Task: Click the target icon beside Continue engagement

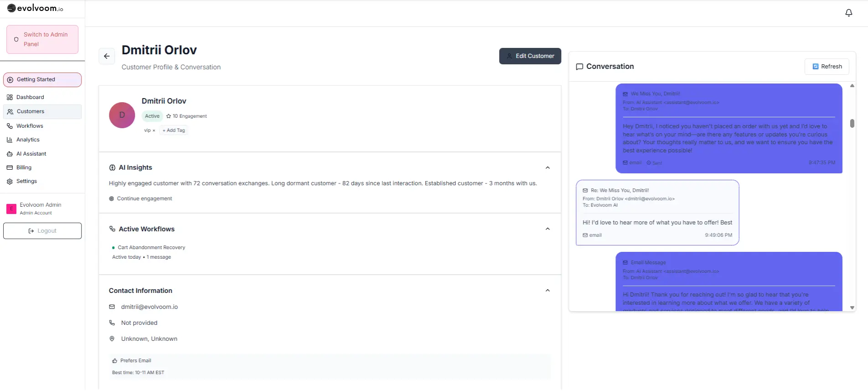Action: (112, 199)
